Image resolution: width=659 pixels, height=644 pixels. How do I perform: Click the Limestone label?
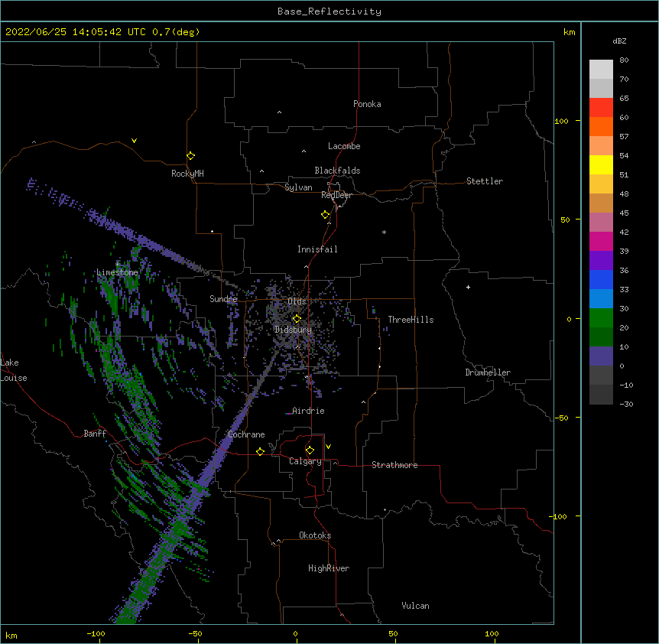[117, 272]
